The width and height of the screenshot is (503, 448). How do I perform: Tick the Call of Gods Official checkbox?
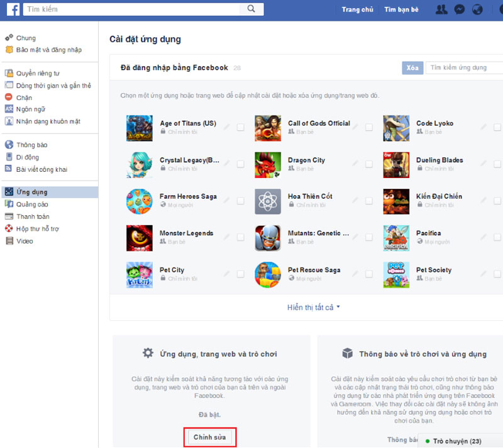point(369,127)
